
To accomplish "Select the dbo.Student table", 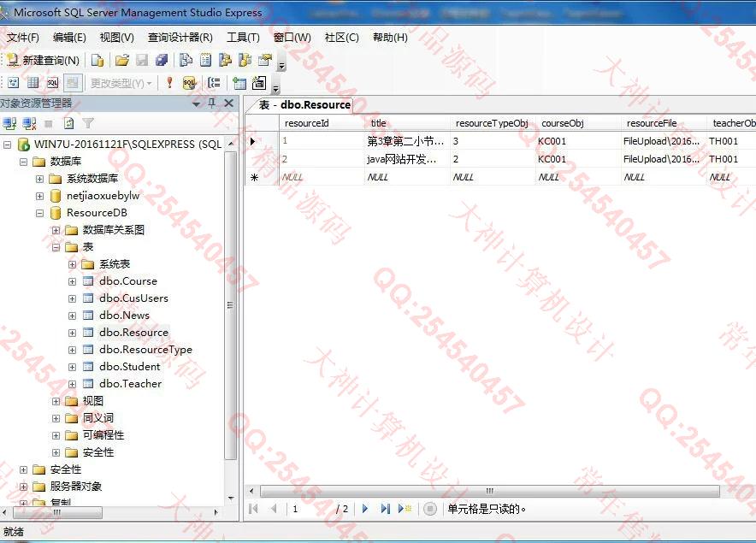I will pos(129,367).
